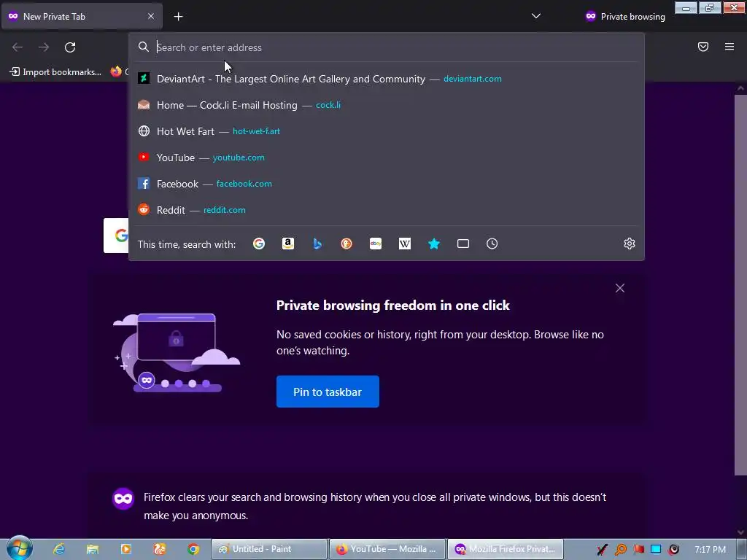
Task: Search with Google this time
Action: (259, 244)
